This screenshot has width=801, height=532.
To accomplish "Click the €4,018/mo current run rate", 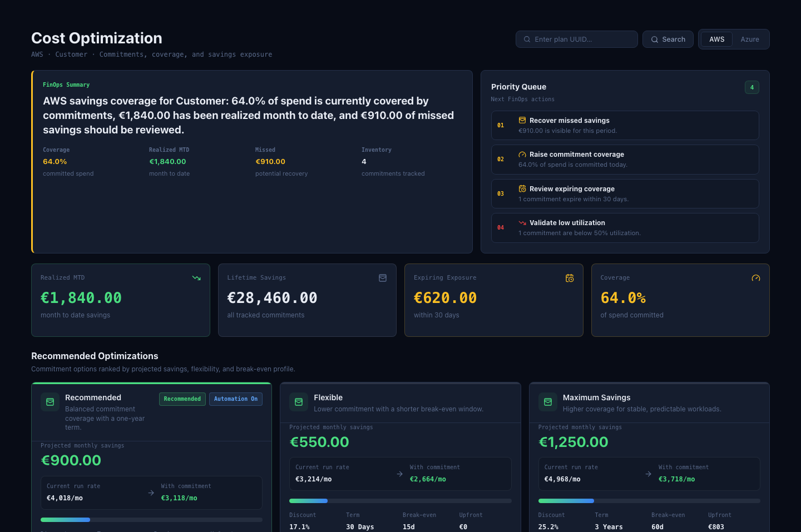I will pyautogui.click(x=65, y=498).
